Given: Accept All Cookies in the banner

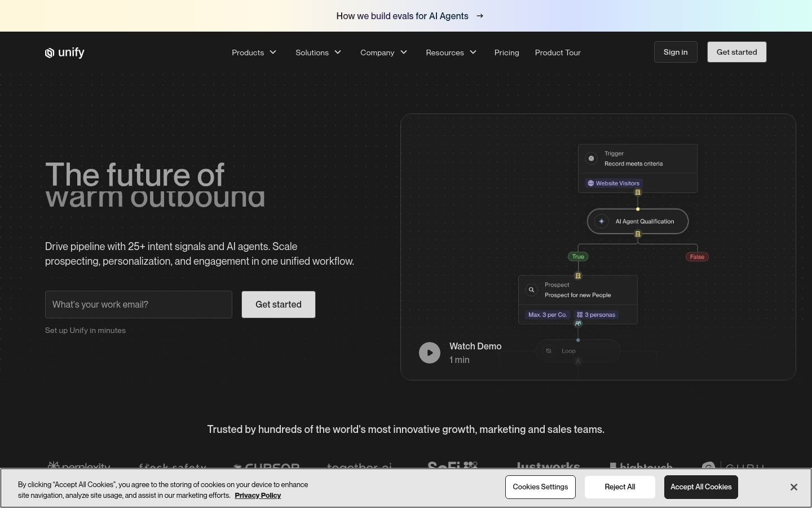Looking at the screenshot, I should pyautogui.click(x=701, y=487).
